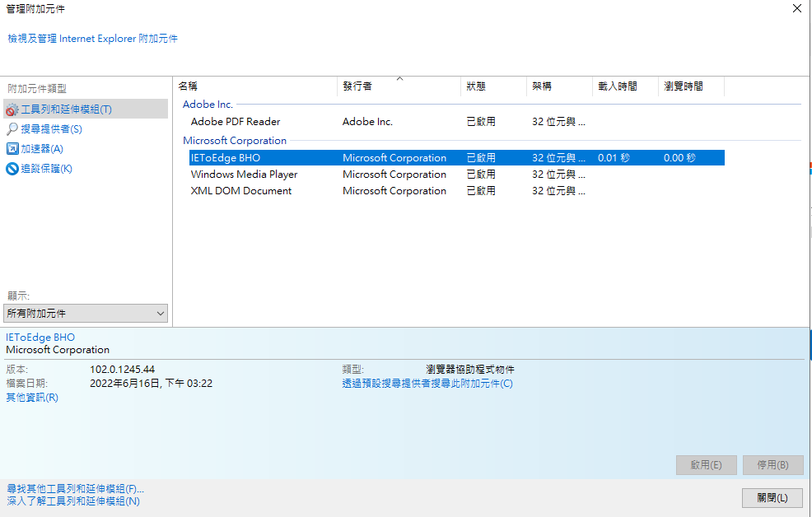This screenshot has height=517, width=812.
Task: Click the Adobe Inc. publisher cell
Action: (x=367, y=122)
